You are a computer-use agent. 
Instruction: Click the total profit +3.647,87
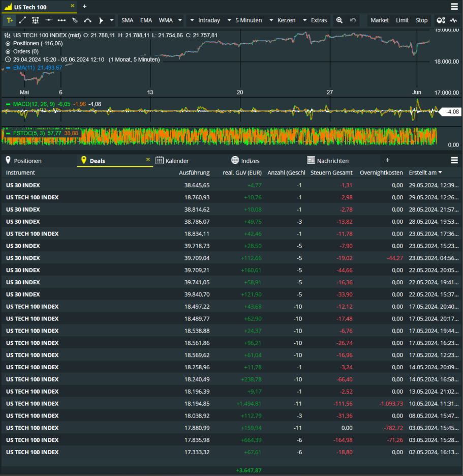click(249, 470)
